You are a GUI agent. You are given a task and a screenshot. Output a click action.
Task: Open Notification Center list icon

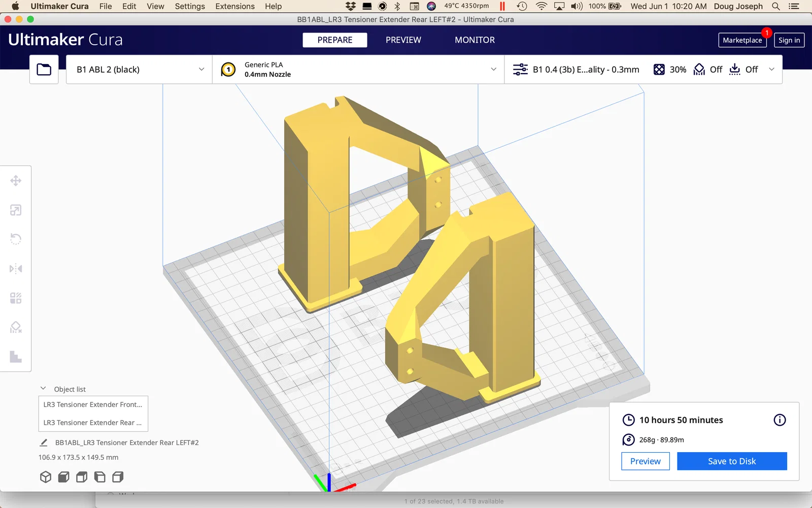coord(794,6)
